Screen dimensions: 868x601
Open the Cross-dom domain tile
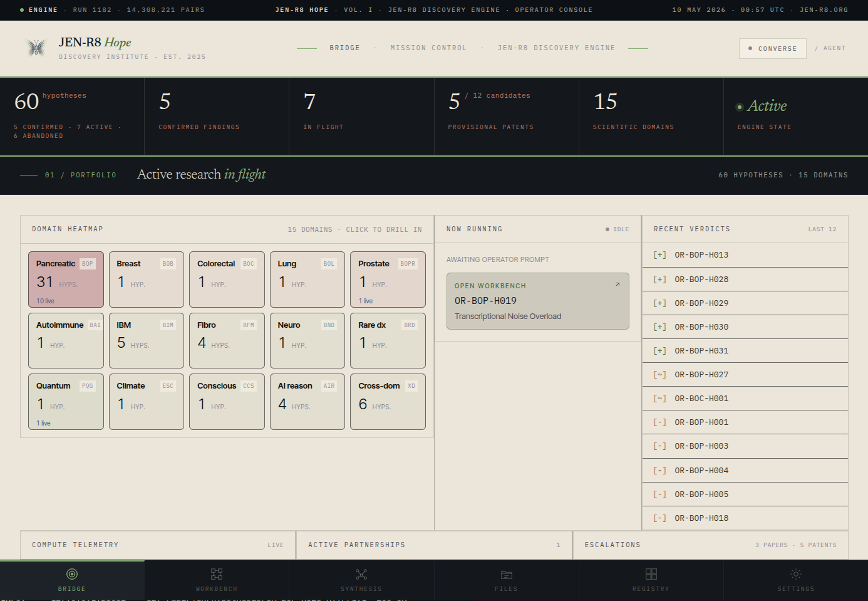point(388,402)
